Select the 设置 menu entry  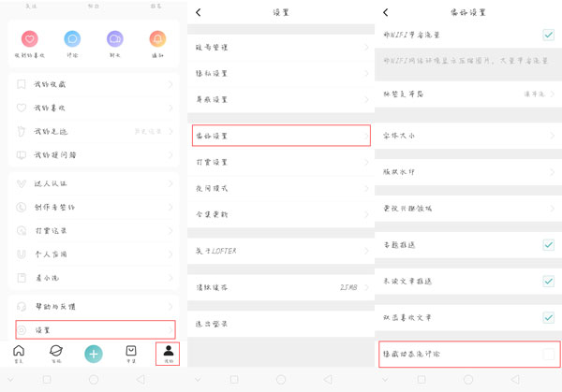[94, 329]
